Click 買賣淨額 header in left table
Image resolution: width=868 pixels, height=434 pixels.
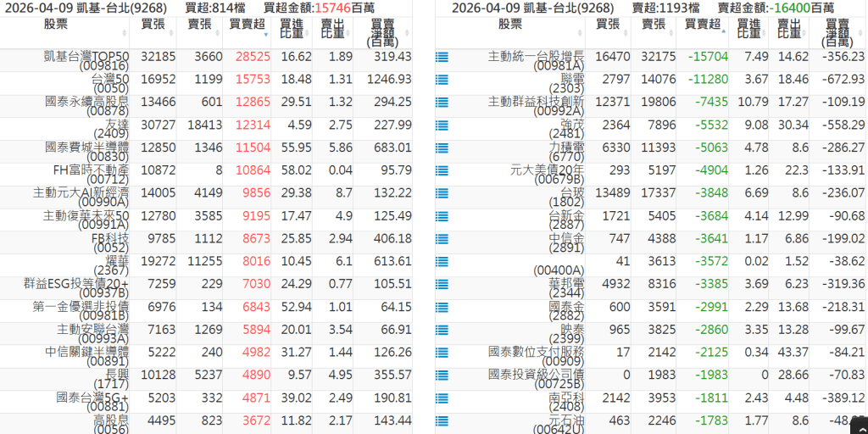(382, 32)
